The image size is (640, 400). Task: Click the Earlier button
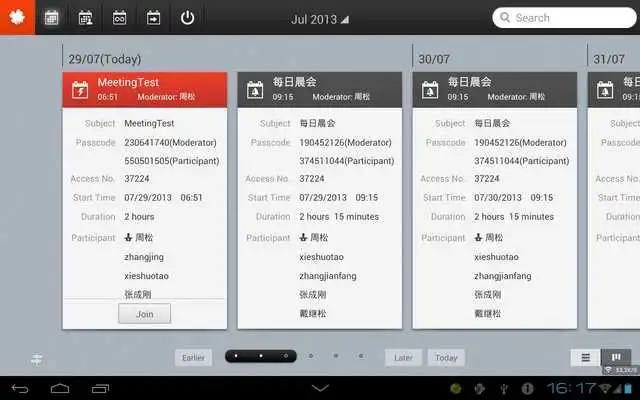[193, 358]
